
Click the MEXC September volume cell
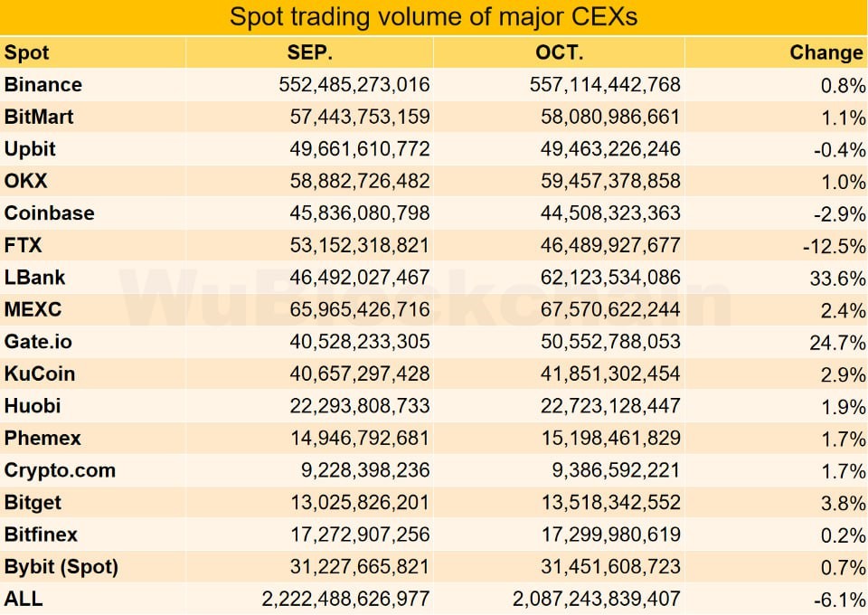click(346, 310)
